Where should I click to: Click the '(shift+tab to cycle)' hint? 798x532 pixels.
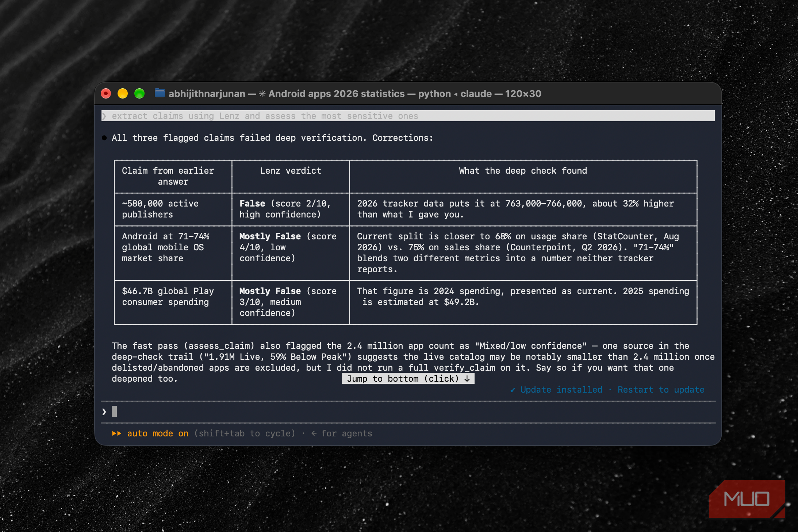(x=245, y=433)
